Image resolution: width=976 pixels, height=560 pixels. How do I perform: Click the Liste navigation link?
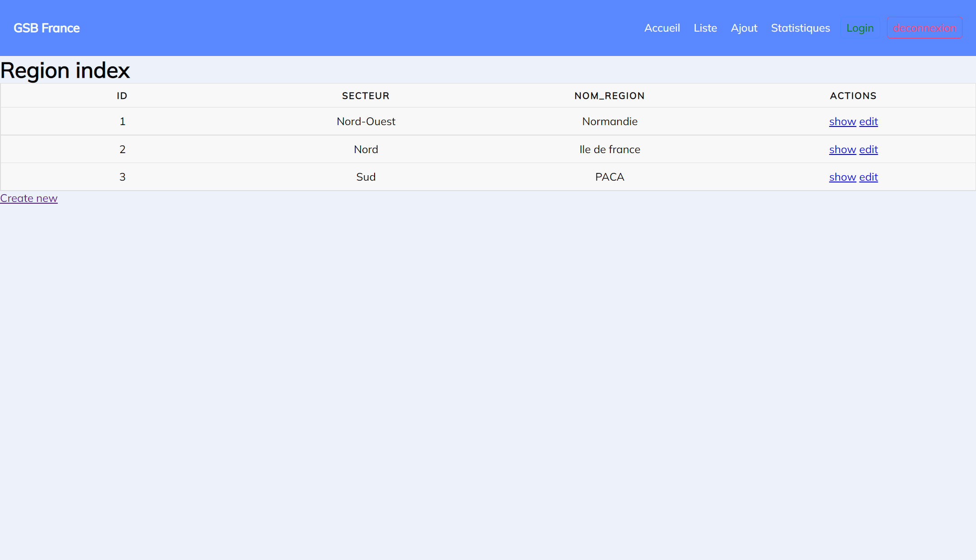(705, 28)
